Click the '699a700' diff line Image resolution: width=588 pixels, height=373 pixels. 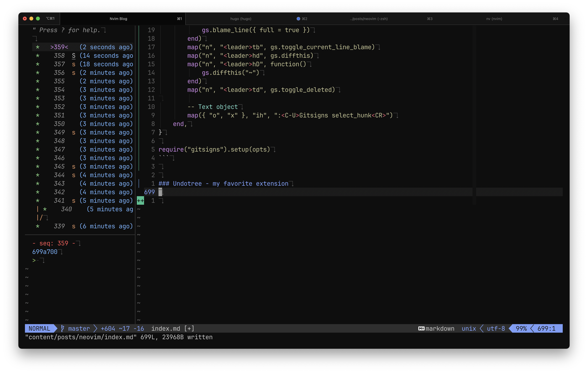tap(45, 252)
